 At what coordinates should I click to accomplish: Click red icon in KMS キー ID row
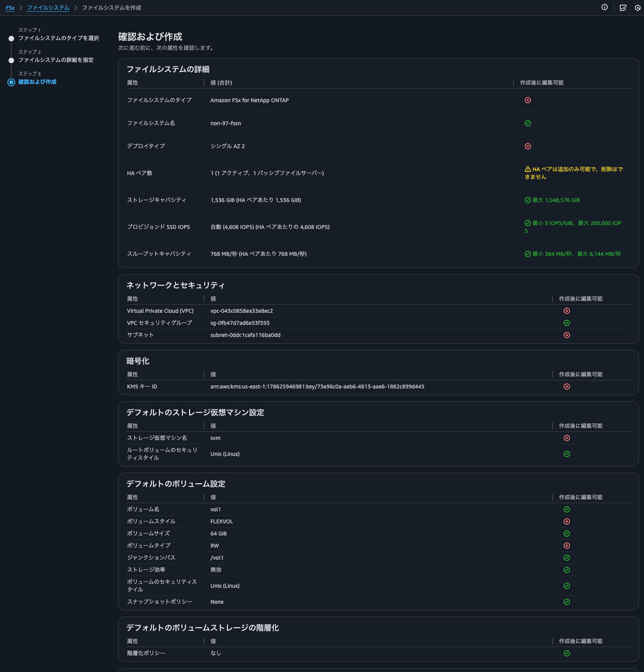click(567, 387)
